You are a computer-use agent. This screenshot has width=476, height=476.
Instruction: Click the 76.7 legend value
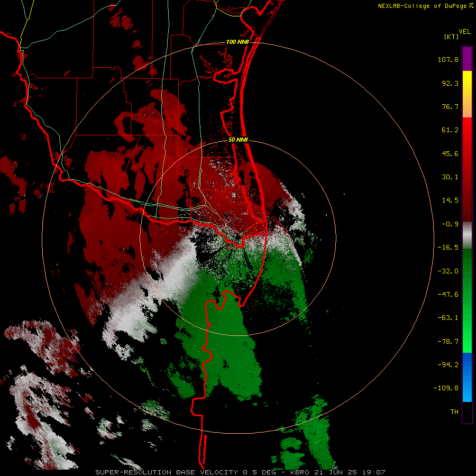[x=450, y=106]
